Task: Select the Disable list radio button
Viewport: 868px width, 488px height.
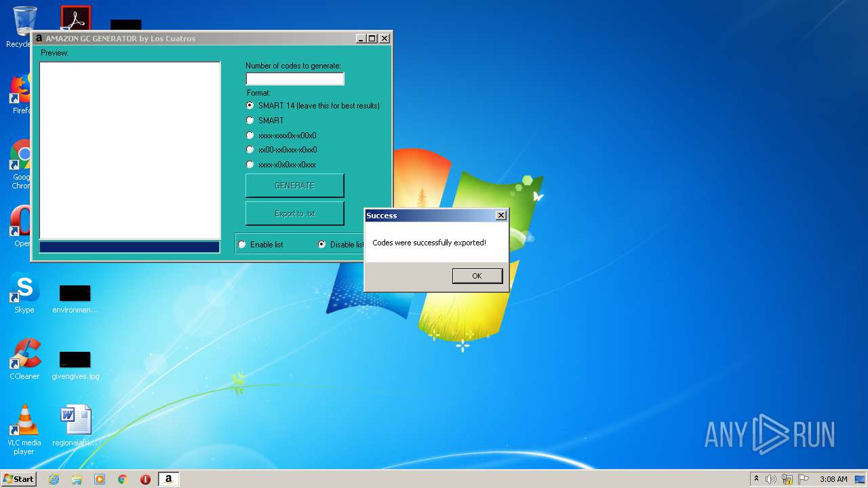Action: (x=322, y=245)
